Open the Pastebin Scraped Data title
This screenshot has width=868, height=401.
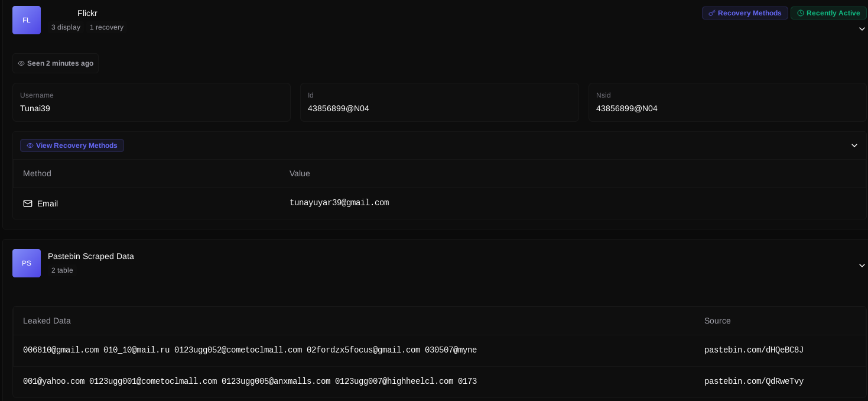tap(91, 256)
